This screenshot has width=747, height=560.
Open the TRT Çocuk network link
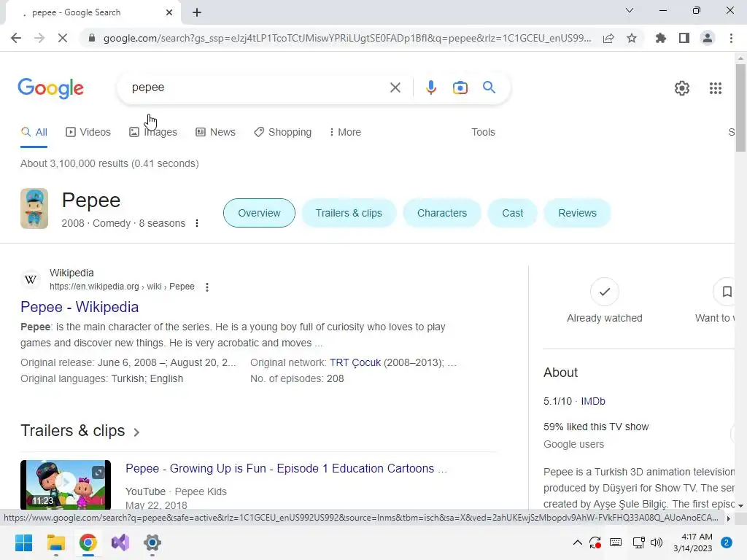point(355,363)
